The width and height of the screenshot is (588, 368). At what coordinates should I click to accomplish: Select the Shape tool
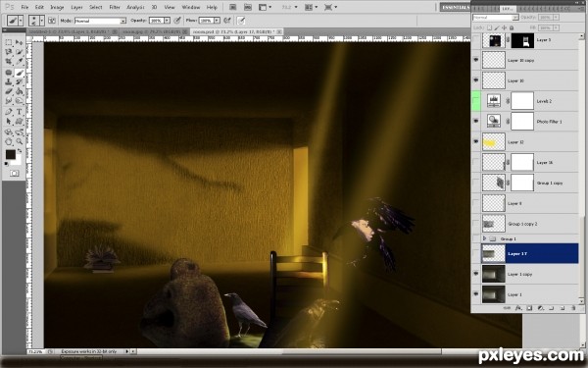pyautogui.click(x=19, y=121)
